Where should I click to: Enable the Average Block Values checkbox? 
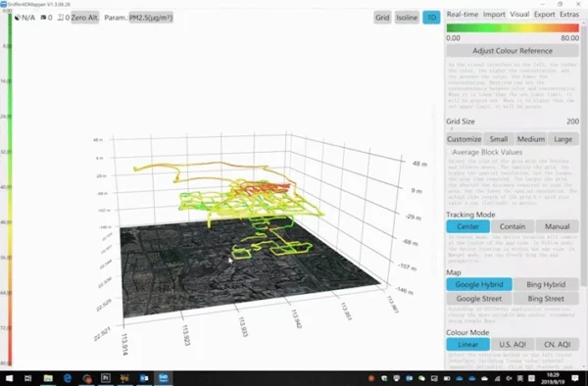click(x=449, y=152)
